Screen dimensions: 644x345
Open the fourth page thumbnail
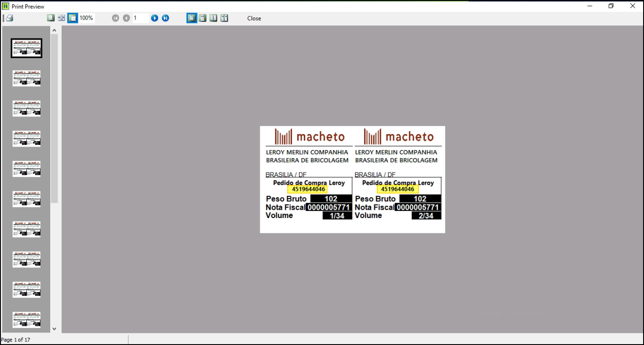[x=27, y=139]
